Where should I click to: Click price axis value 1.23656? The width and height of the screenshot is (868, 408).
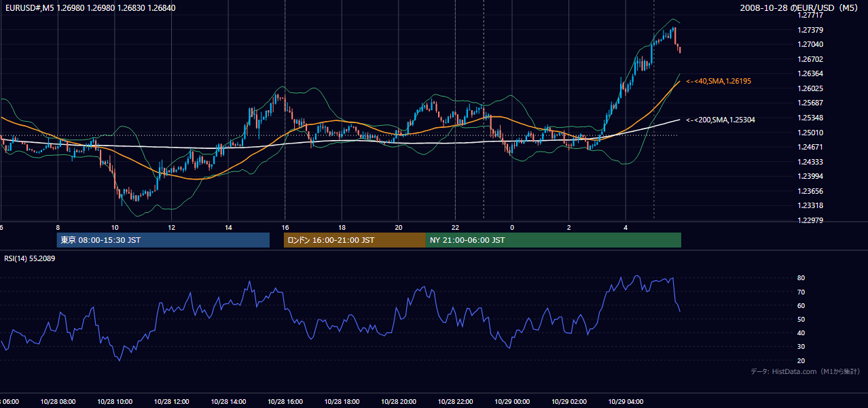(x=810, y=191)
